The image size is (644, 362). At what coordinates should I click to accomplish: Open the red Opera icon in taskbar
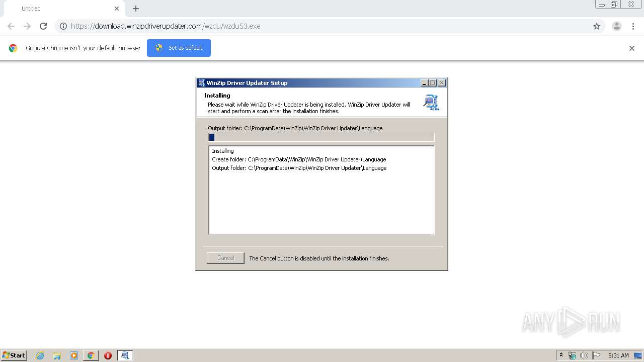(108, 355)
